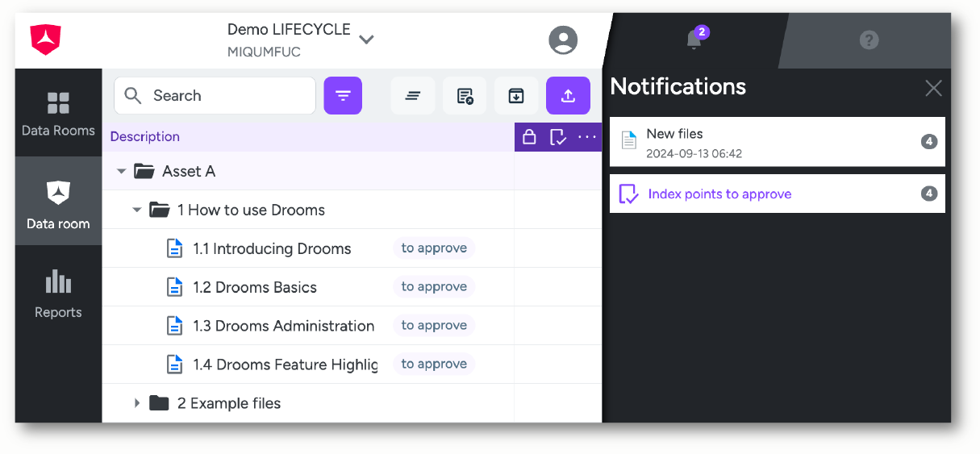Click the Asset A open folder icon
Image resolution: width=980 pixels, height=454 pixels.
[x=144, y=171]
